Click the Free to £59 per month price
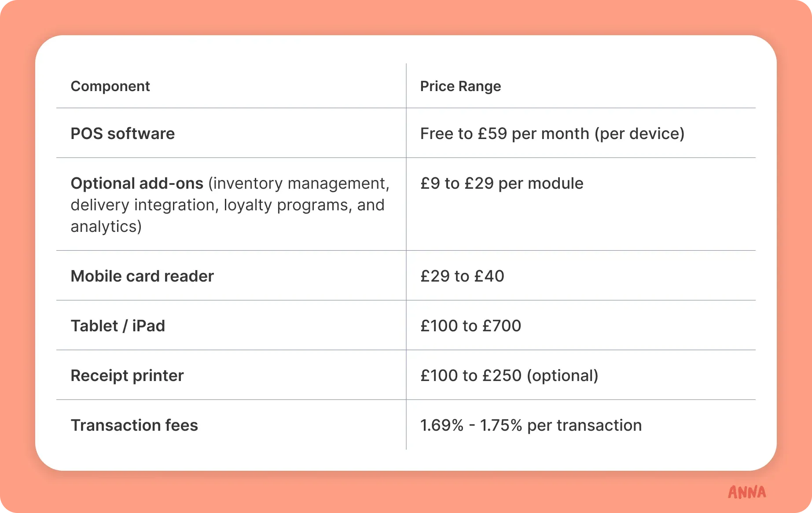 (x=505, y=133)
